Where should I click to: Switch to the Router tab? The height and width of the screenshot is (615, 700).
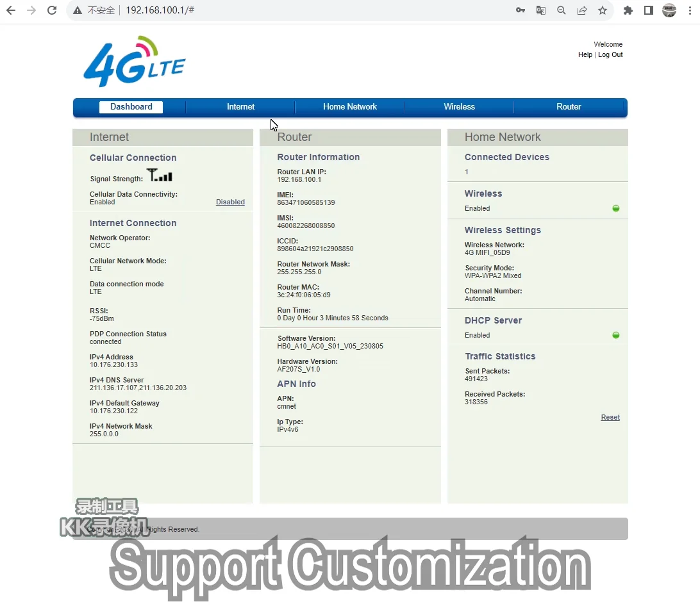tap(568, 106)
